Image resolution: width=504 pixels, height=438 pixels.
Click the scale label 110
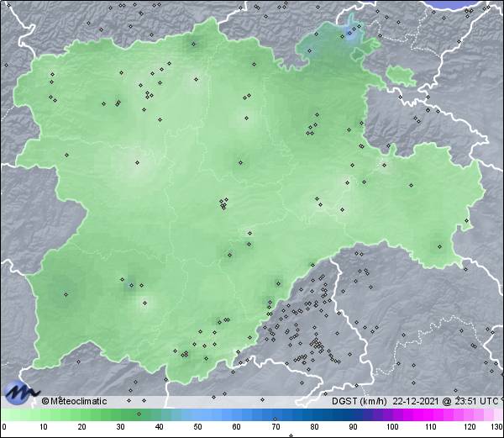431,427
